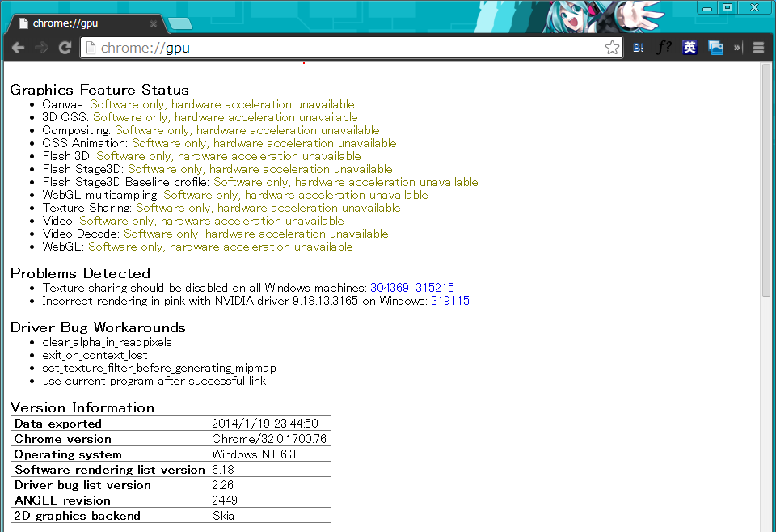Close the chrome://gpu tab
Viewport: 776px width, 532px height.
tap(154, 23)
